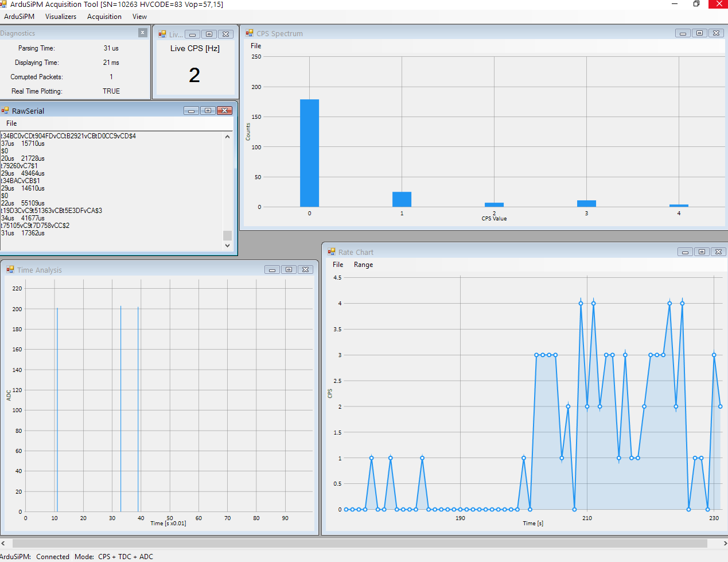This screenshot has width=728, height=562.
Task: Close the Diagnostics panel
Action: point(143,33)
